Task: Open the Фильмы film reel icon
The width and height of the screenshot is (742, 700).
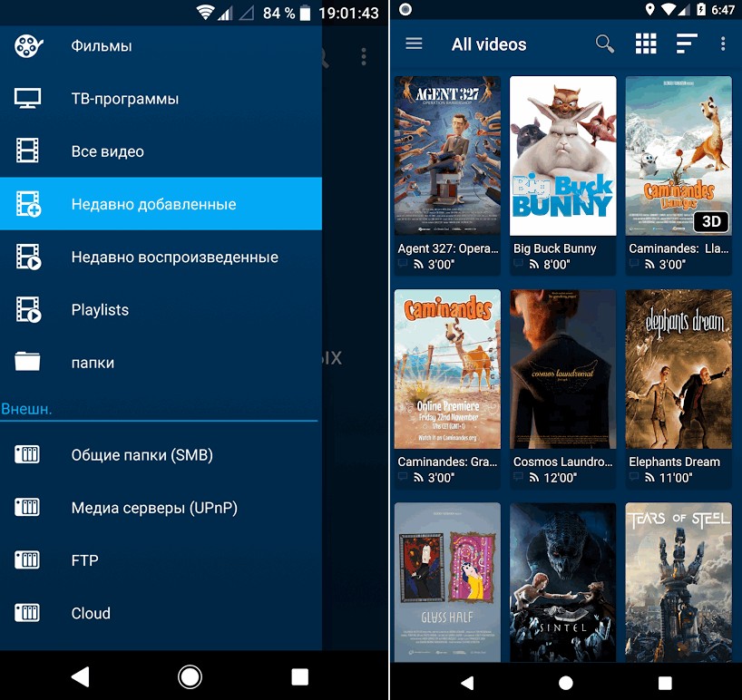Action: coord(28,46)
